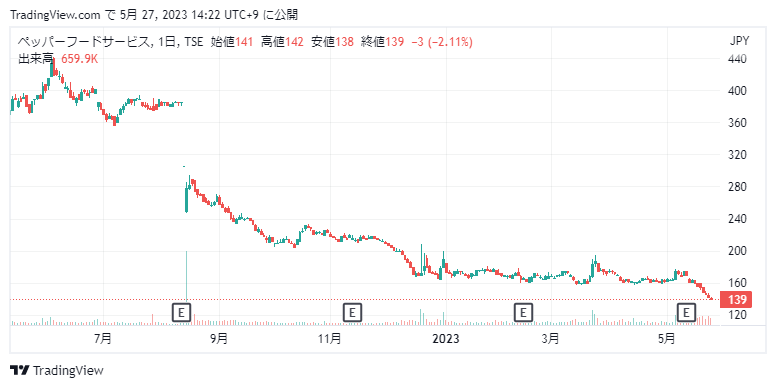The height and width of the screenshot is (388, 776).
Task: Click the red 139 current price label
Action: (737, 300)
